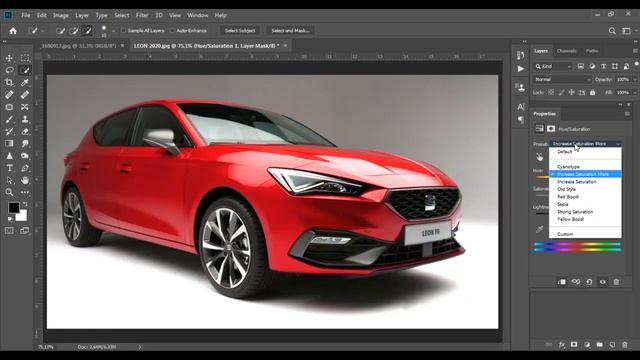The width and height of the screenshot is (640, 360).
Task: Select the Move tool
Action: click(9, 58)
